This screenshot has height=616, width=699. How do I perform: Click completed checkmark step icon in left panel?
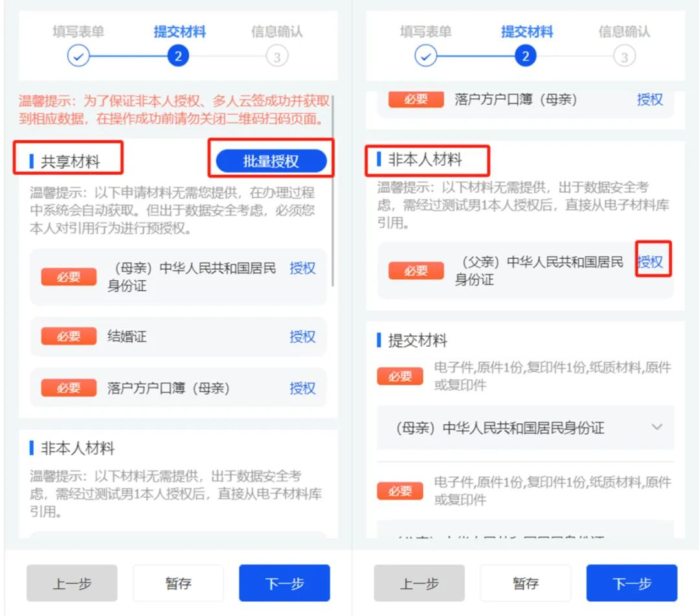click(78, 56)
